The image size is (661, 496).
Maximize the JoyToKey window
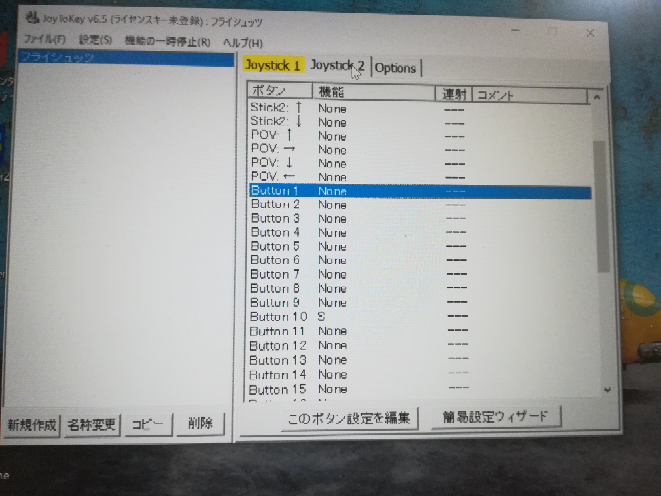pos(553,32)
